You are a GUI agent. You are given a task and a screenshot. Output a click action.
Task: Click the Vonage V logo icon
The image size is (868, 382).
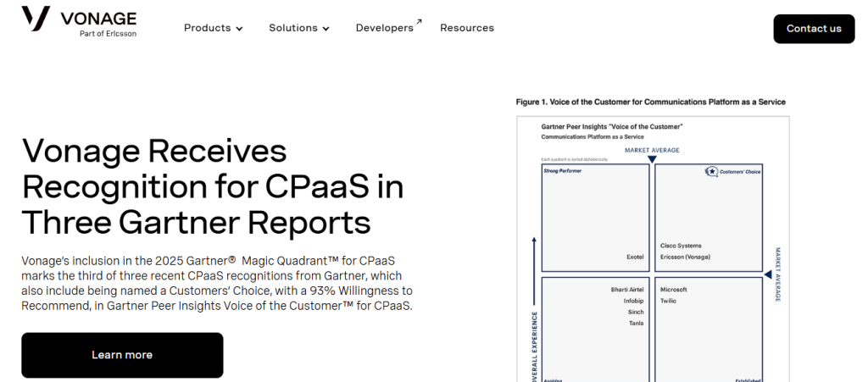[x=36, y=19]
